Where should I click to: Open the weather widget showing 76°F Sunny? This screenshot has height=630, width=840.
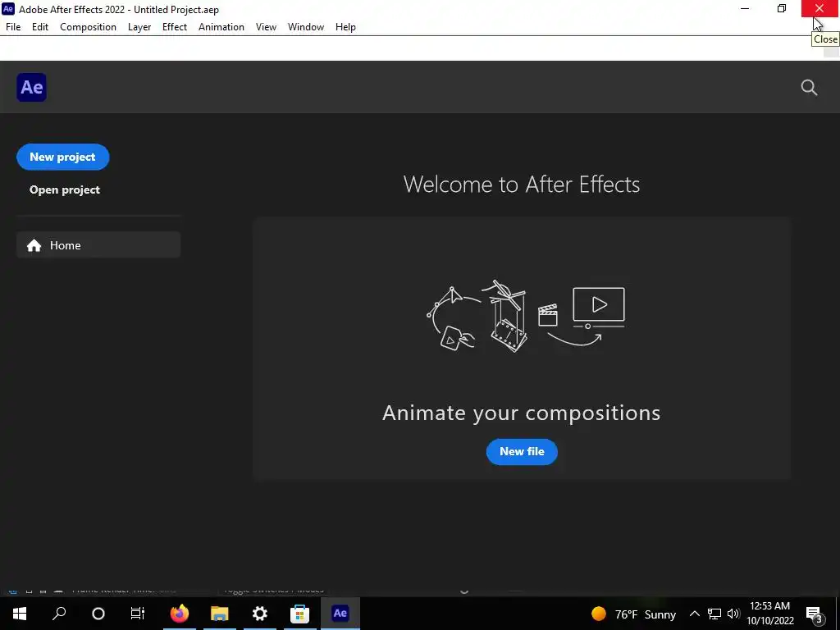pos(633,614)
